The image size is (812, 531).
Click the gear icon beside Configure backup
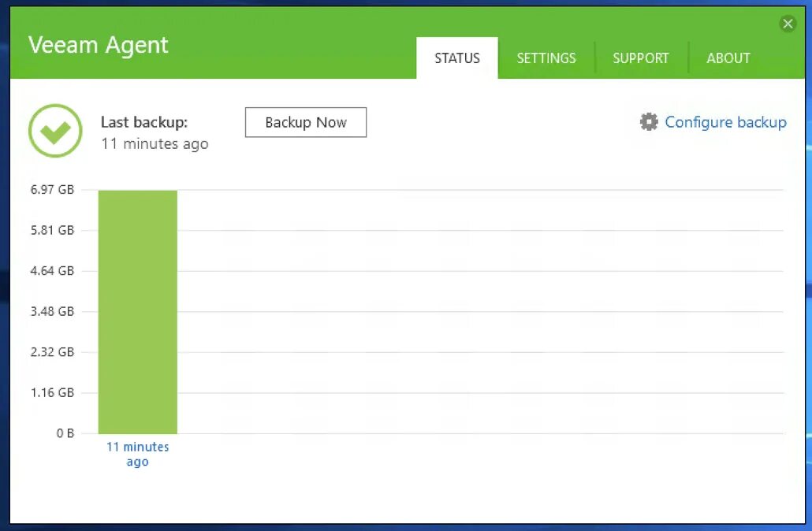pos(648,122)
